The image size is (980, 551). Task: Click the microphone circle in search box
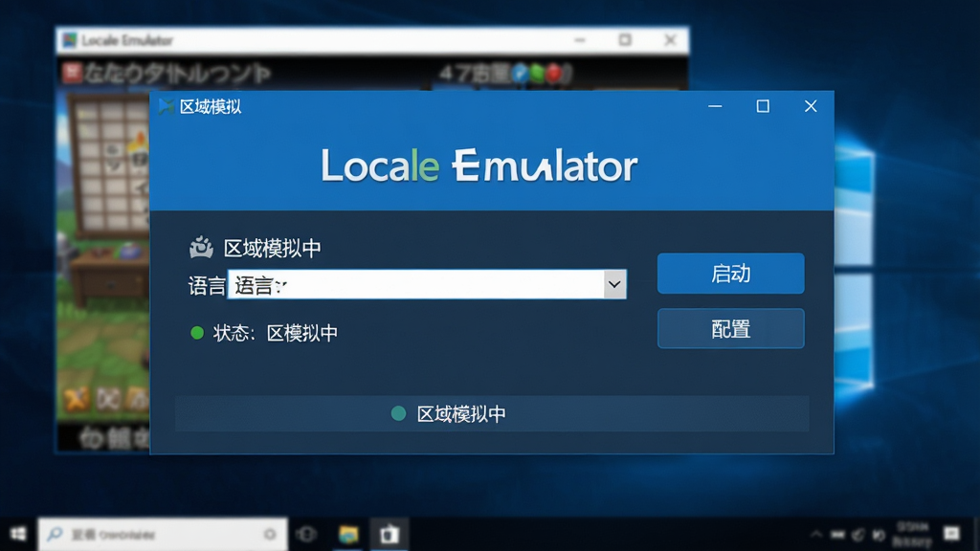tap(270, 534)
